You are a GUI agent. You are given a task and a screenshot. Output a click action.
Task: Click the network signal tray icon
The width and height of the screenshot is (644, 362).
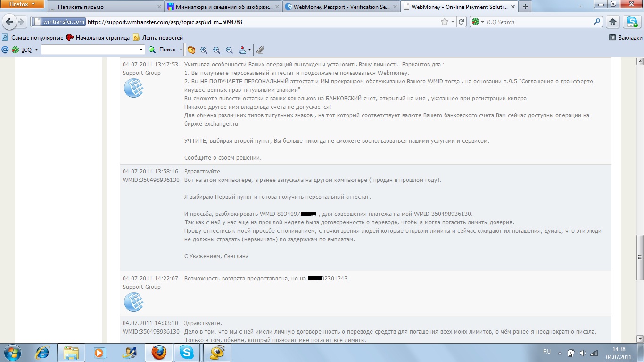[594, 353]
